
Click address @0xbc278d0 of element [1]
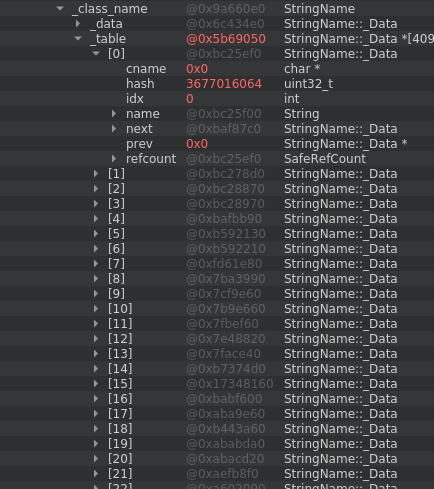tap(225, 174)
